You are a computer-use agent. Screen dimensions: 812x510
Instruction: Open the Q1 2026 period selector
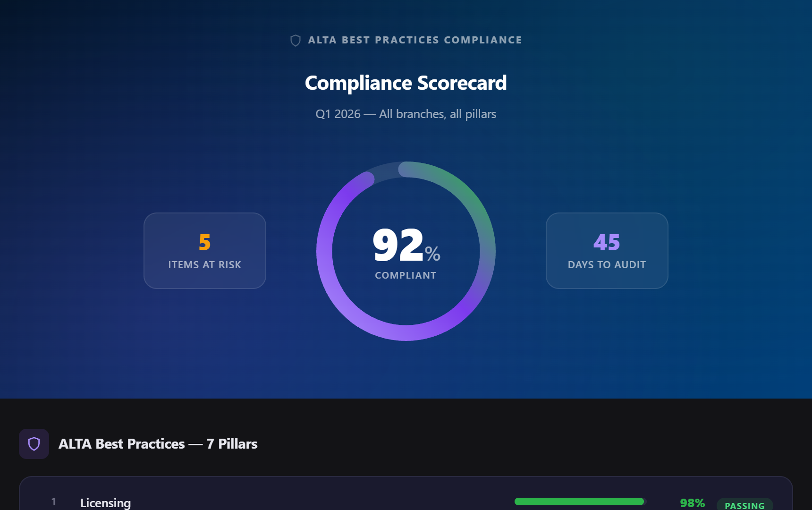tap(337, 114)
